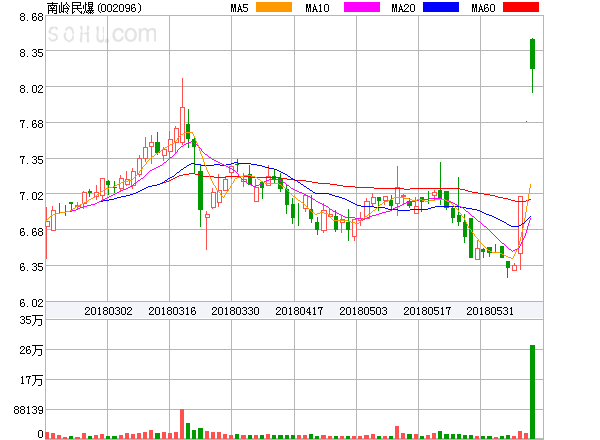
Task: Click the 8.02 price axis label
Action: click(31, 89)
